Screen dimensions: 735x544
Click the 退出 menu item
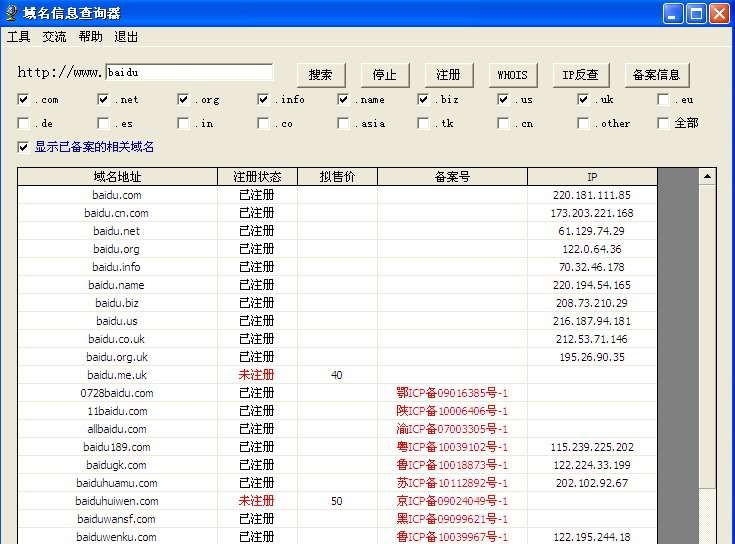(126, 37)
